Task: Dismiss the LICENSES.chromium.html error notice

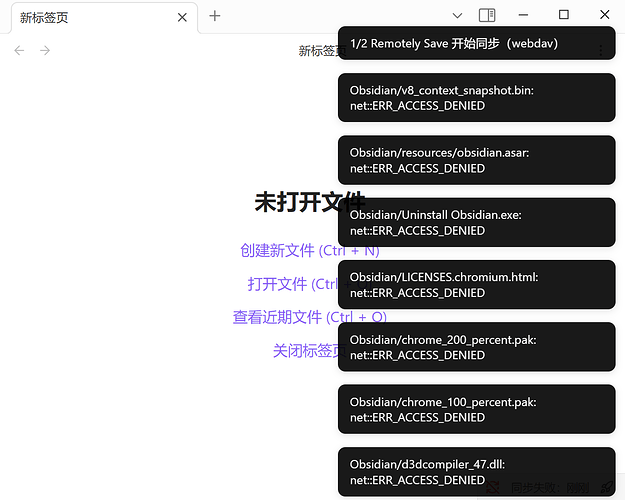Action: click(477, 285)
